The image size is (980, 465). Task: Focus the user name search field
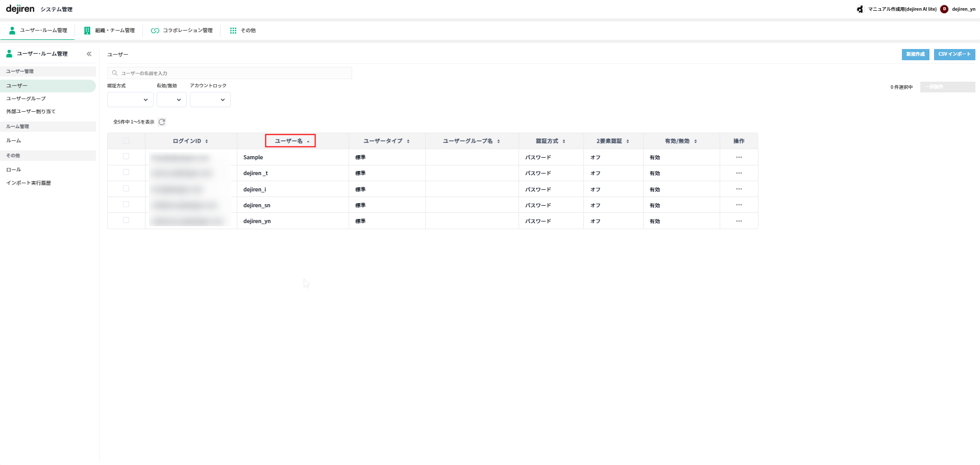(230, 73)
